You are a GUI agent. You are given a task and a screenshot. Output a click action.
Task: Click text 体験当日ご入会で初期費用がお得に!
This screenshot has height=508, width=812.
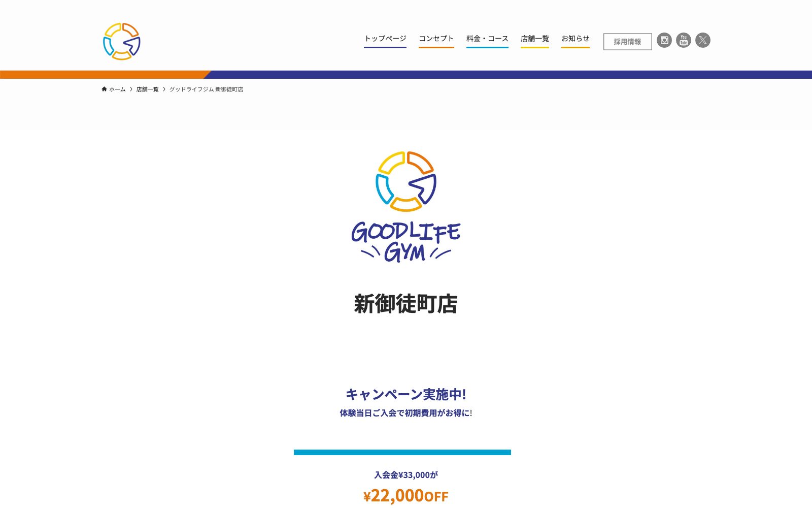[x=406, y=413]
